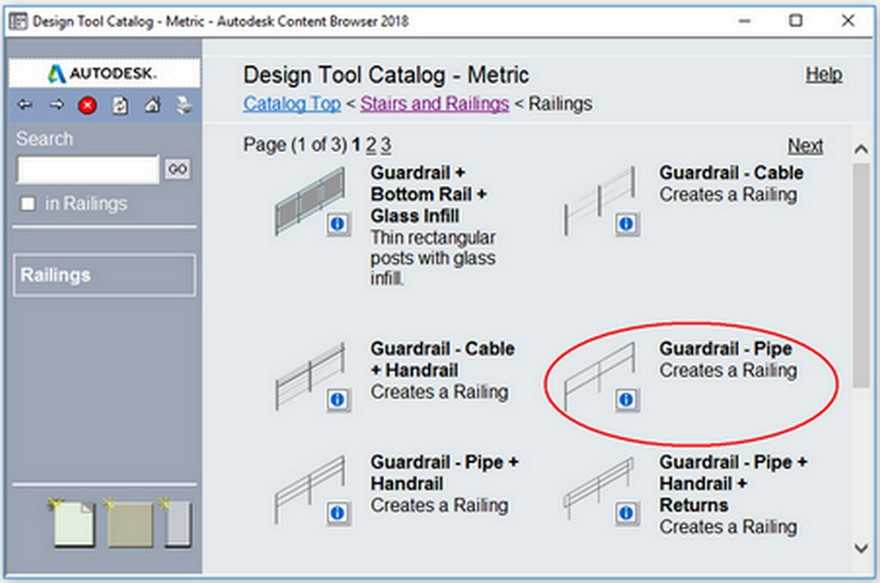Click the GO search button

tap(178, 169)
